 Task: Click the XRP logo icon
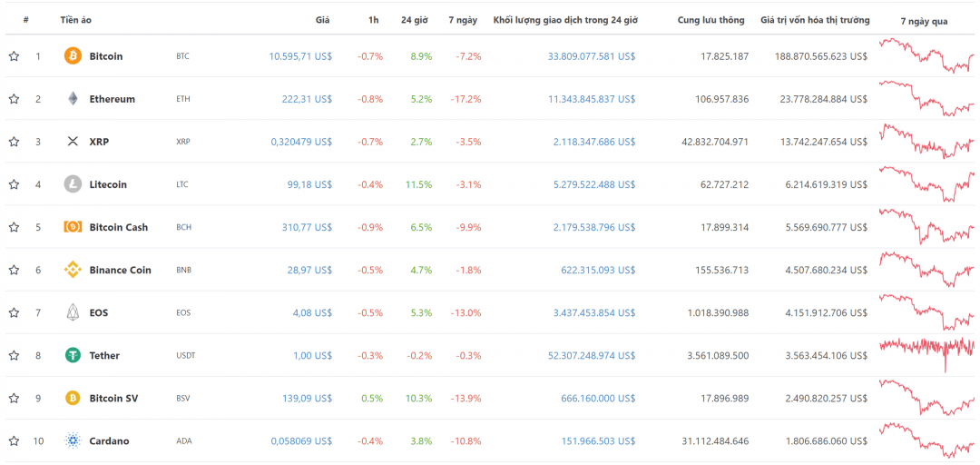click(x=73, y=142)
